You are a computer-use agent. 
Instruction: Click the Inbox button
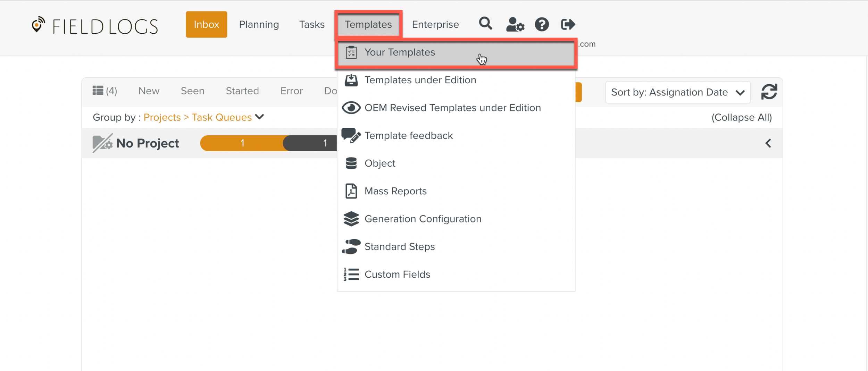point(206,25)
